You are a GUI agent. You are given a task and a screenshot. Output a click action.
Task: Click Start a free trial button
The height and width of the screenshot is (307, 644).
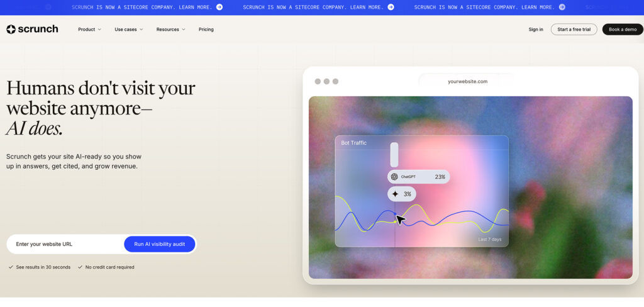574,29
